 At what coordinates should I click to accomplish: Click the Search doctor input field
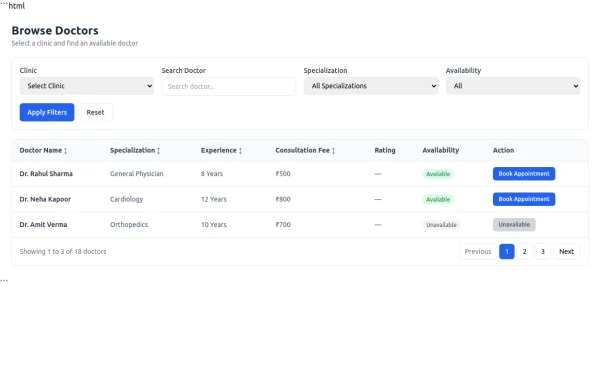click(x=228, y=86)
